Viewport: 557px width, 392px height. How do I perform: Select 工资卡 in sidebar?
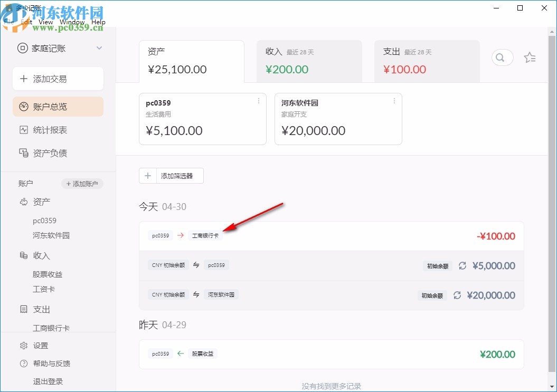pyautogui.click(x=44, y=289)
